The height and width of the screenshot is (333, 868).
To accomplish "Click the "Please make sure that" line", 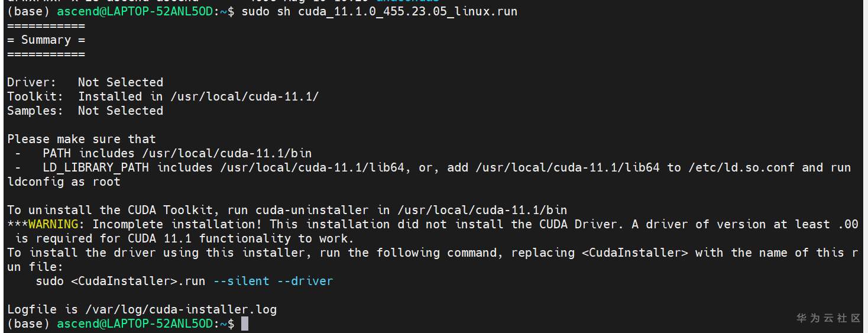I will [82, 139].
